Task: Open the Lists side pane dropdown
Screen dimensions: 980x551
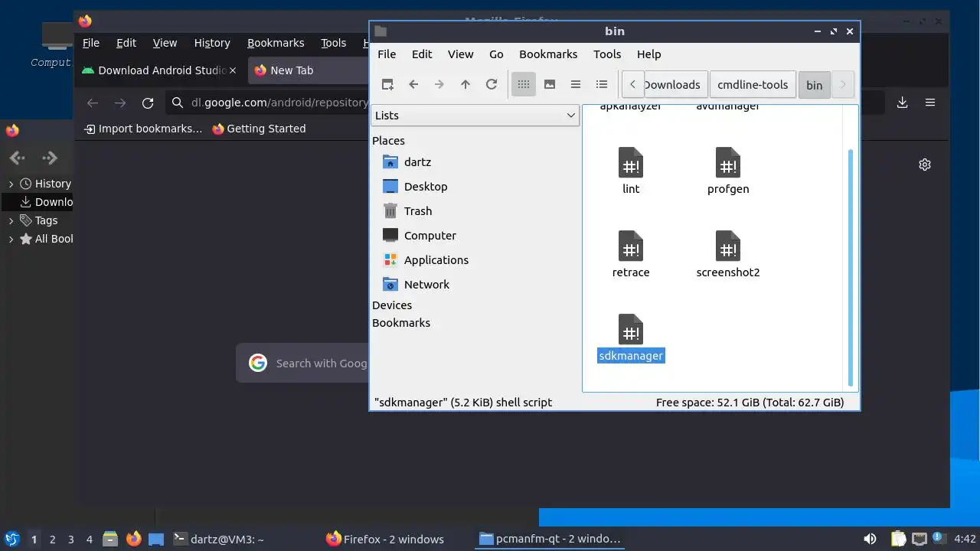Action: 475,115
